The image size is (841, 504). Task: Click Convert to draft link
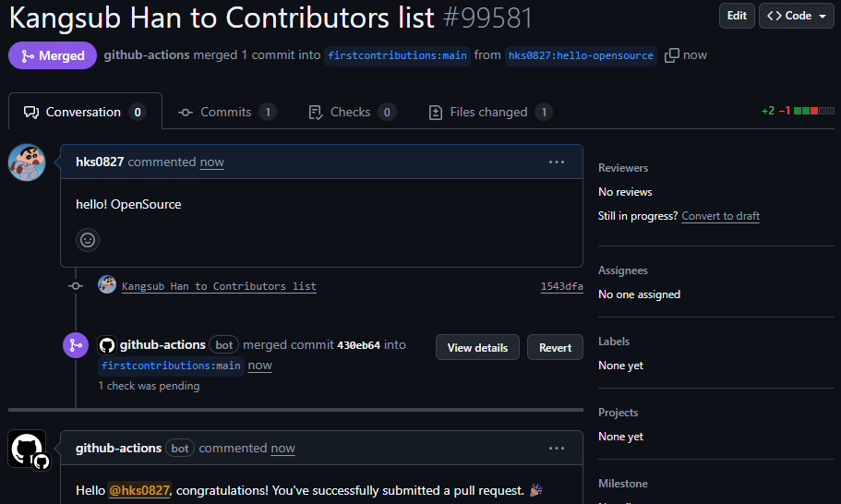click(720, 216)
